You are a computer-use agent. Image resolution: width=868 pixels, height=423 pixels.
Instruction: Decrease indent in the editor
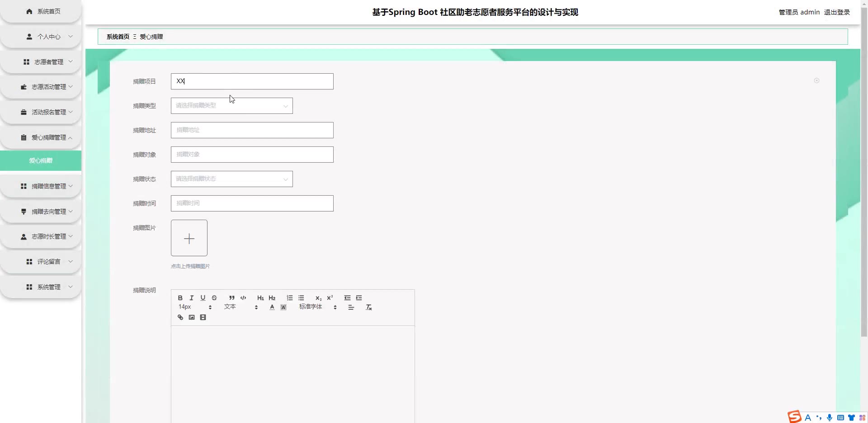[347, 298]
